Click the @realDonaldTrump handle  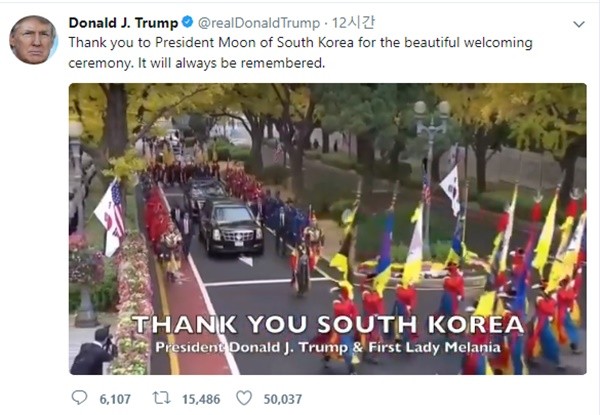(259, 23)
